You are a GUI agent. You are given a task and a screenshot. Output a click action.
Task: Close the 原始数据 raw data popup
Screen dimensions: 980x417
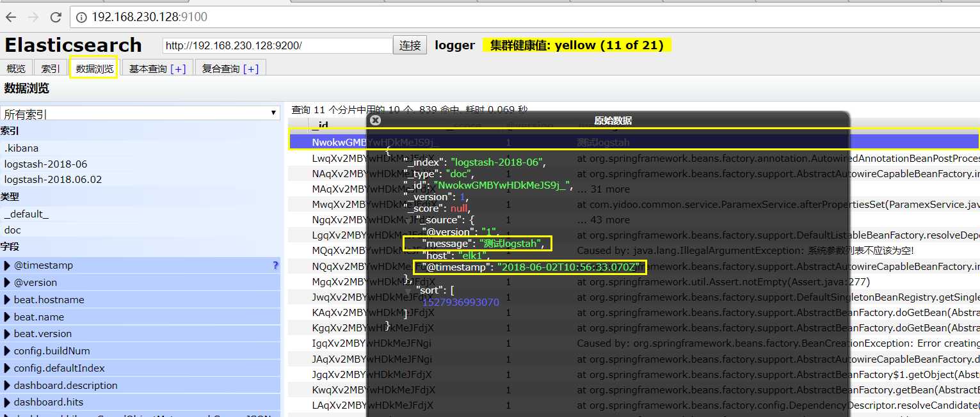[x=376, y=120]
